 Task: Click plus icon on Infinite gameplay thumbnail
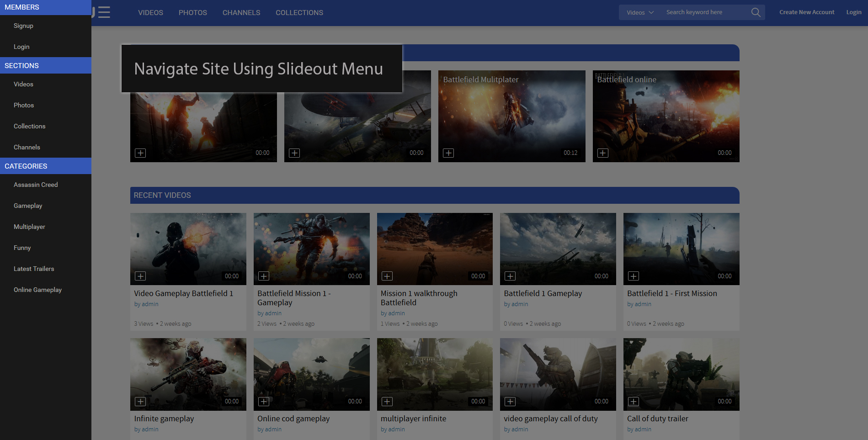[140, 401]
